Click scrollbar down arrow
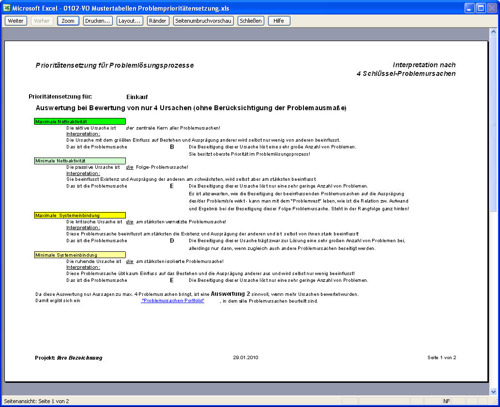This screenshot has width=500, height=407. coord(493,392)
